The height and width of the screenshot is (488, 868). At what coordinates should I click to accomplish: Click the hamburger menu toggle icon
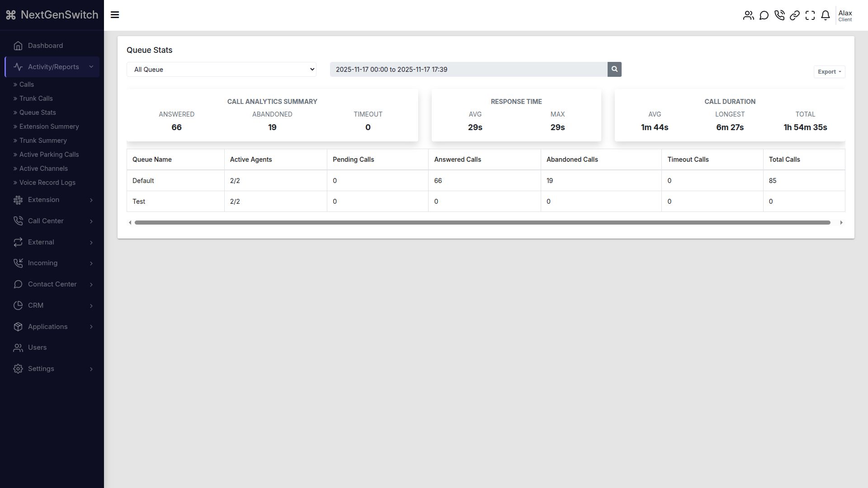[x=115, y=15]
